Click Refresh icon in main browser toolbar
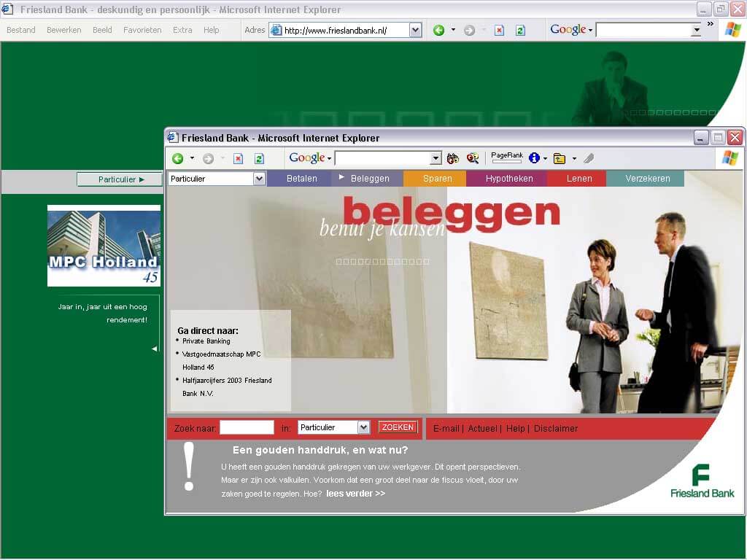Image resolution: width=747 pixels, height=560 pixels. [520, 31]
